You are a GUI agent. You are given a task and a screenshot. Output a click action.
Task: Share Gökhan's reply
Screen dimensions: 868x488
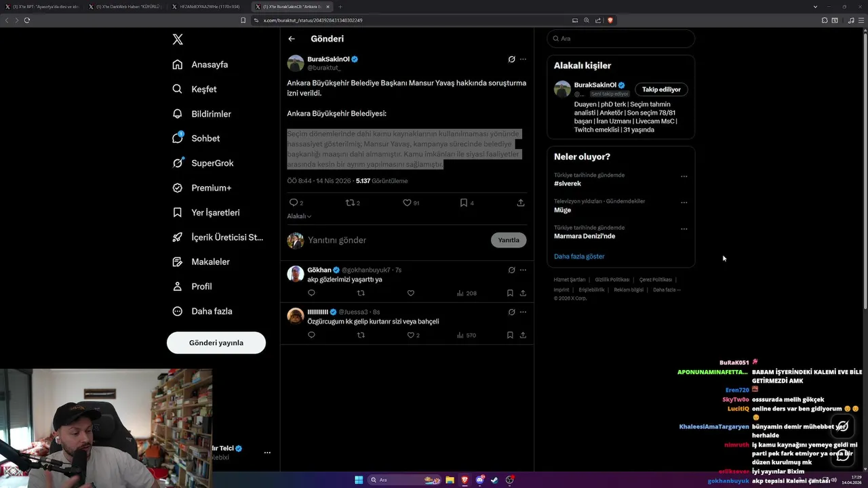point(523,293)
